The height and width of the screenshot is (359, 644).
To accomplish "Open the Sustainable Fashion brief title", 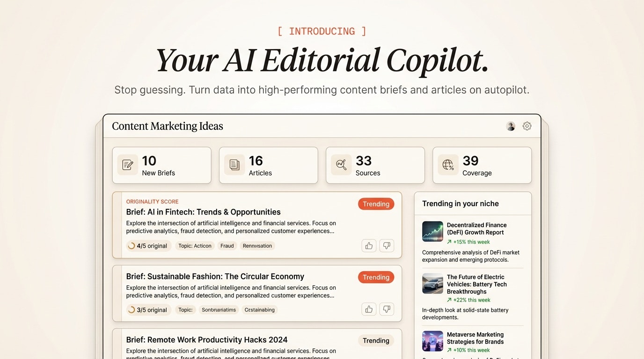I will pos(215,276).
